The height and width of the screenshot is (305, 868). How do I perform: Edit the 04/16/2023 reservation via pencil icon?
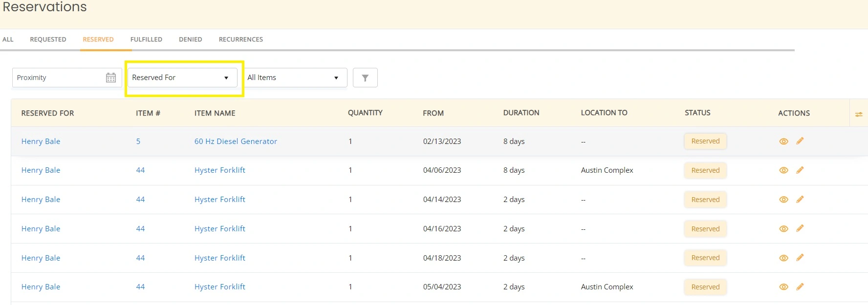tap(800, 228)
